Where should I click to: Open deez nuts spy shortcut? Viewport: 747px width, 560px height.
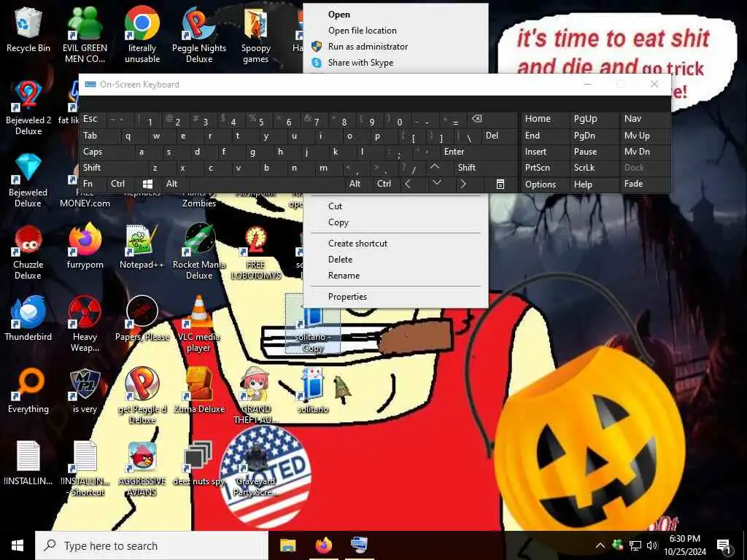[199, 463]
